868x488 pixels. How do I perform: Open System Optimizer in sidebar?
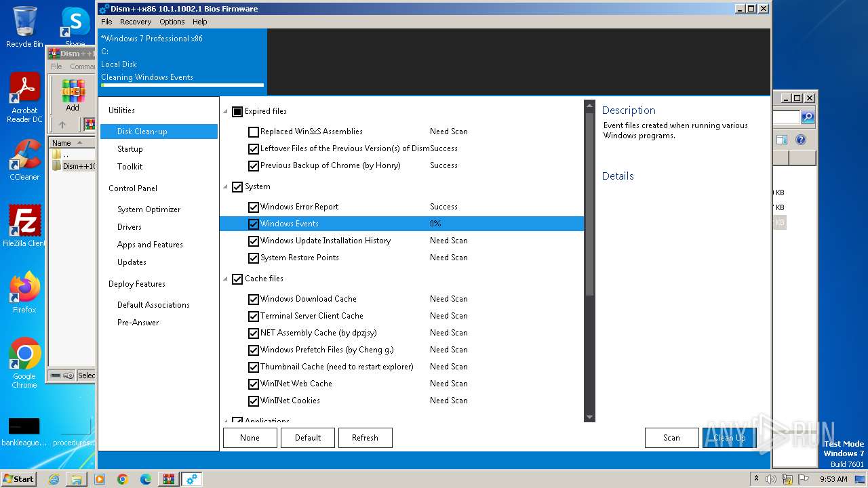149,209
